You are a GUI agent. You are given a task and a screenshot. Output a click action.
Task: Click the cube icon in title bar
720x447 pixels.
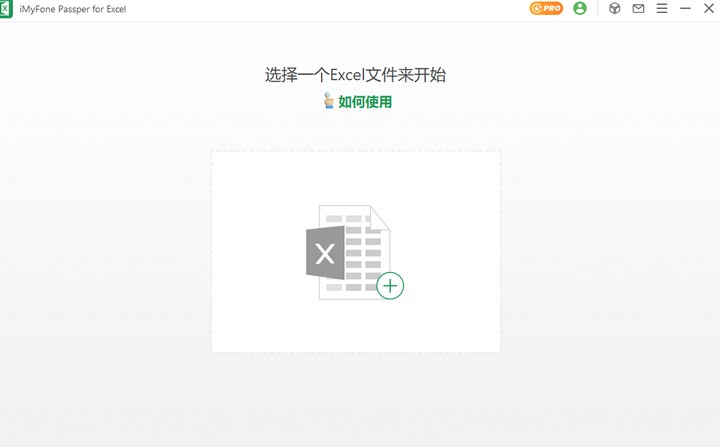(x=614, y=8)
